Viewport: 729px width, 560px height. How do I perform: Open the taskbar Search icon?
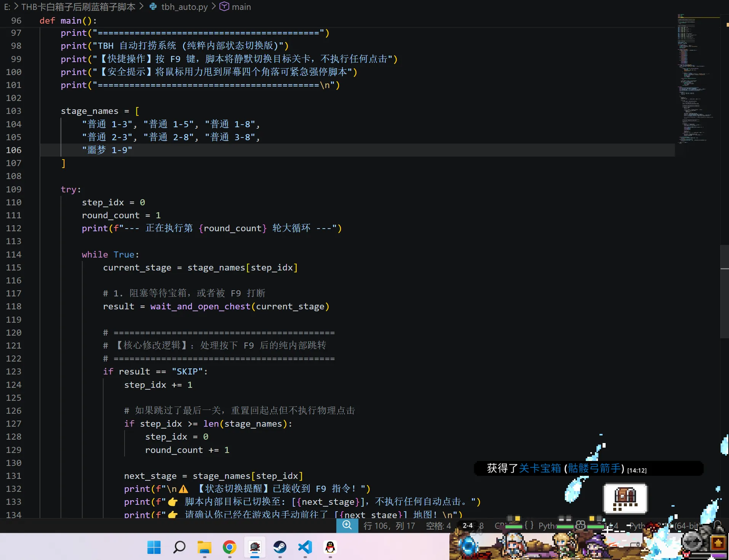[x=179, y=547]
